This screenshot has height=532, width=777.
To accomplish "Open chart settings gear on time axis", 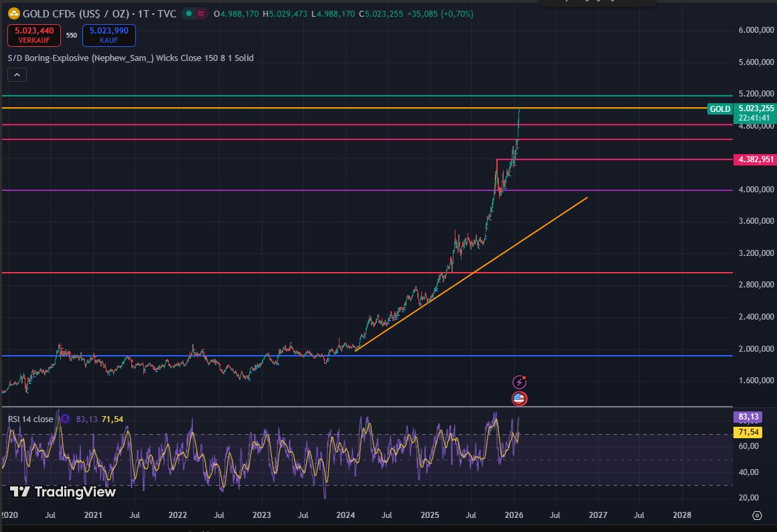I will click(757, 515).
